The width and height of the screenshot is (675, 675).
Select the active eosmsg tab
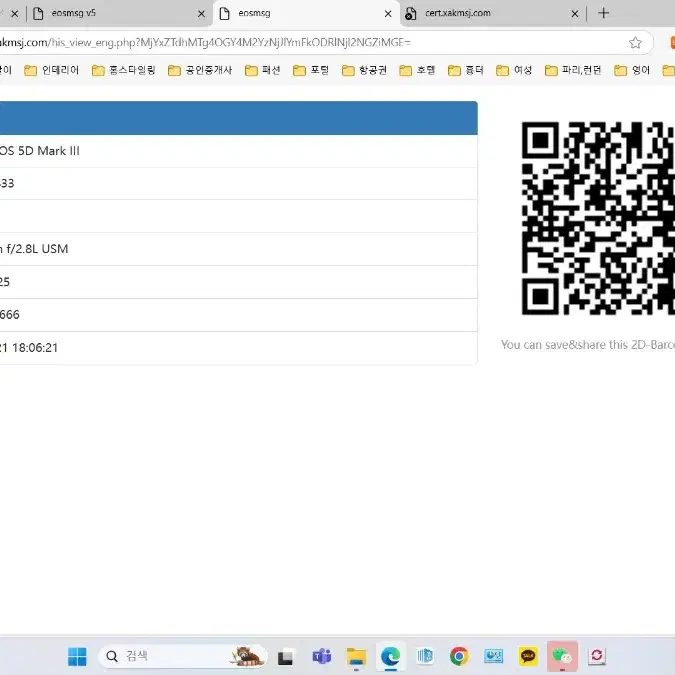306,13
